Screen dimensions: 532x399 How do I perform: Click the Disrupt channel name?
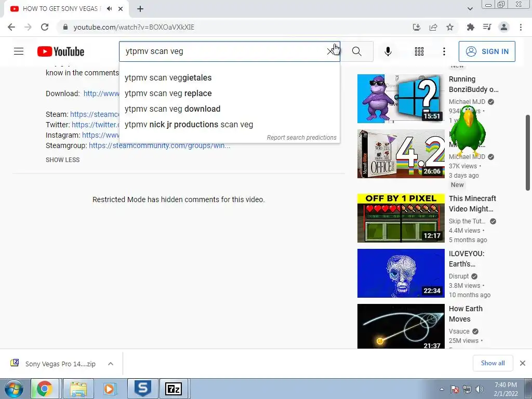(459, 276)
